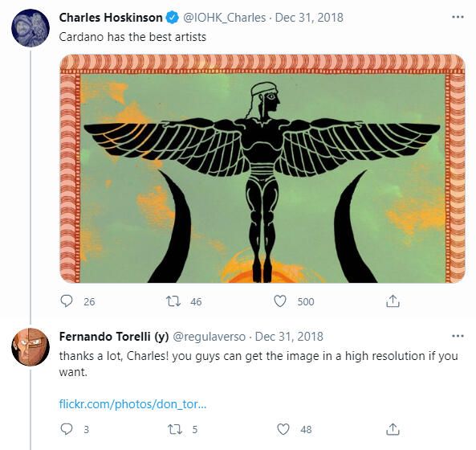The height and width of the screenshot is (450, 476).
Task: Retweet the Cardano artists tweet
Action: (x=173, y=301)
